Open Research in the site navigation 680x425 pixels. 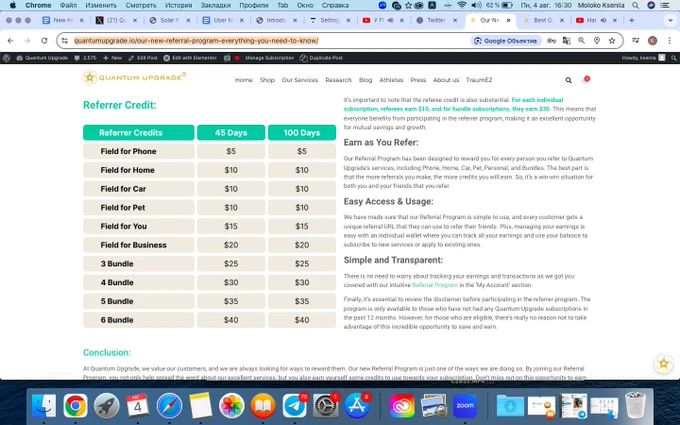(338, 80)
